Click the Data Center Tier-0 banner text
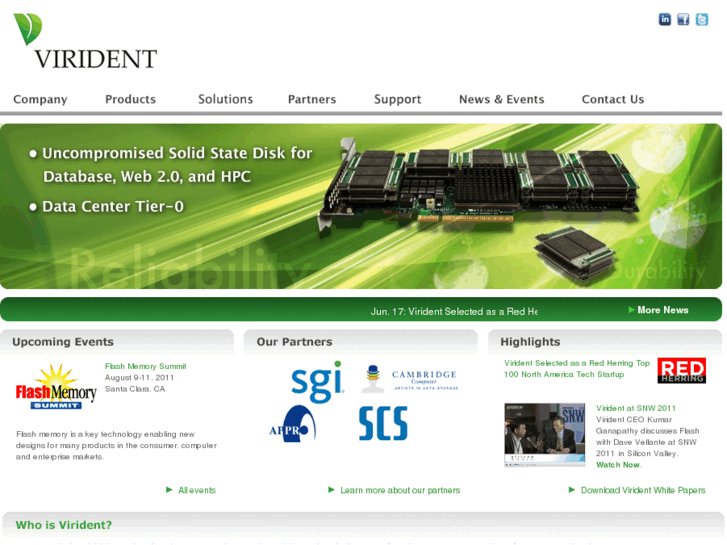 (113, 206)
